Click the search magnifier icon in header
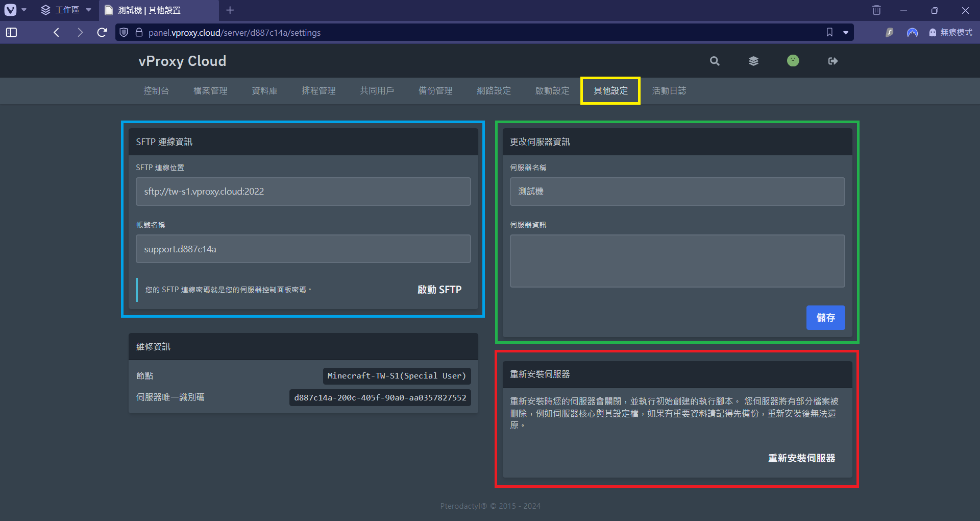Viewport: 980px width, 521px height. point(715,61)
